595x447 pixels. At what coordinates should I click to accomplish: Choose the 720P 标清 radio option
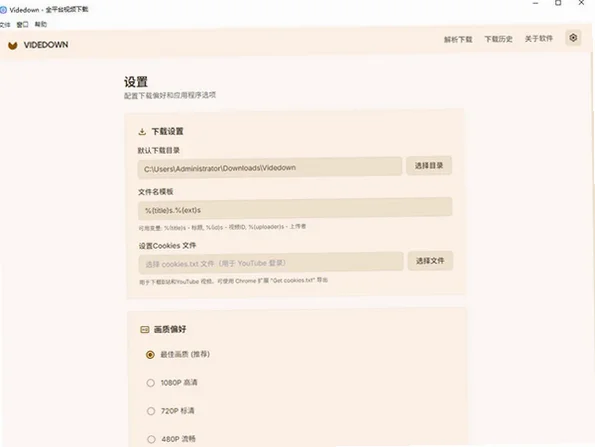coord(151,411)
